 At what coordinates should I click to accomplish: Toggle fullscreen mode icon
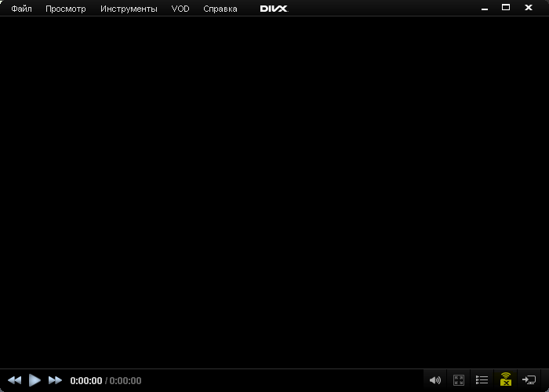459,380
